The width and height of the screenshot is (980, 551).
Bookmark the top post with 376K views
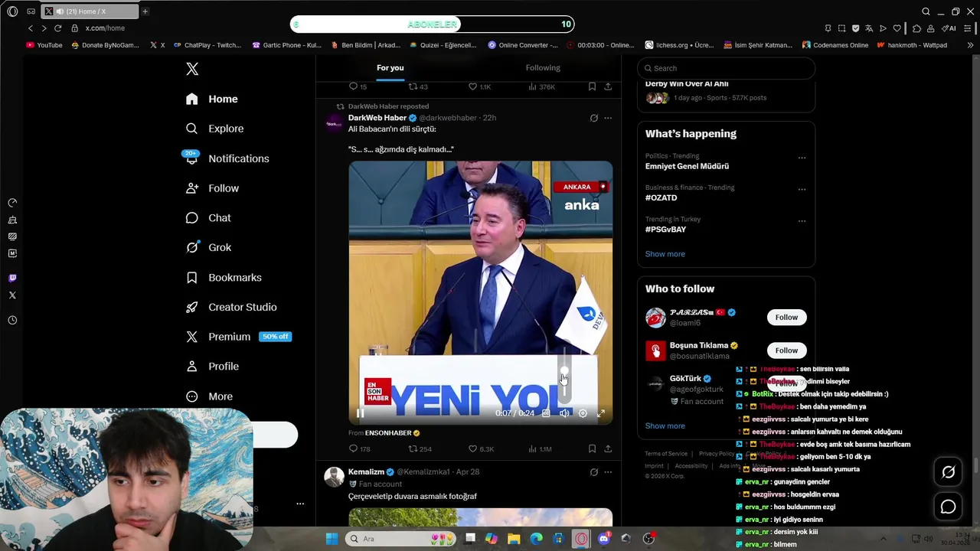point(592,86)
